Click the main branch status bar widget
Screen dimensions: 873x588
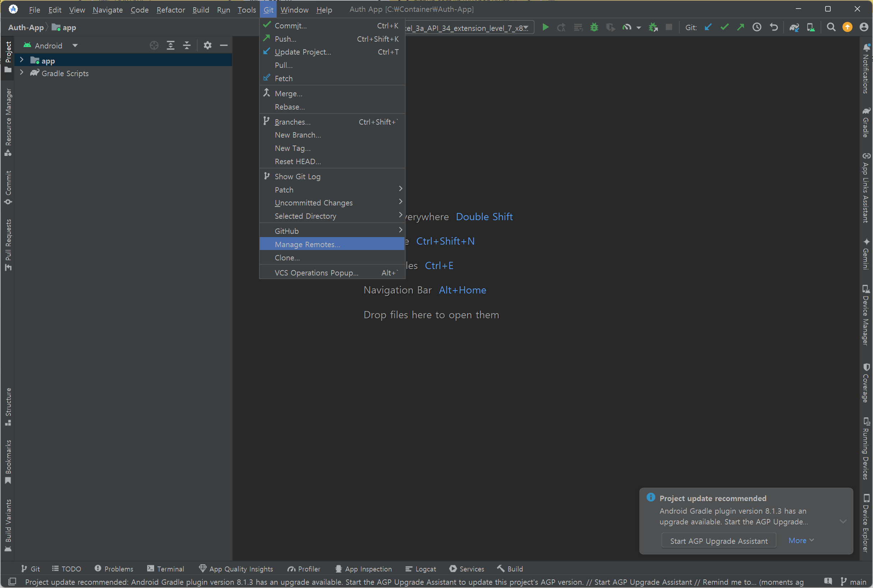click(x=853, y=582)
